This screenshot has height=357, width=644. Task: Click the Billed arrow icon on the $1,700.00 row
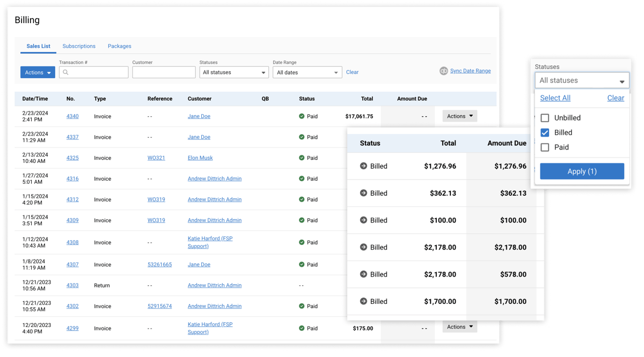click(363, 301)
